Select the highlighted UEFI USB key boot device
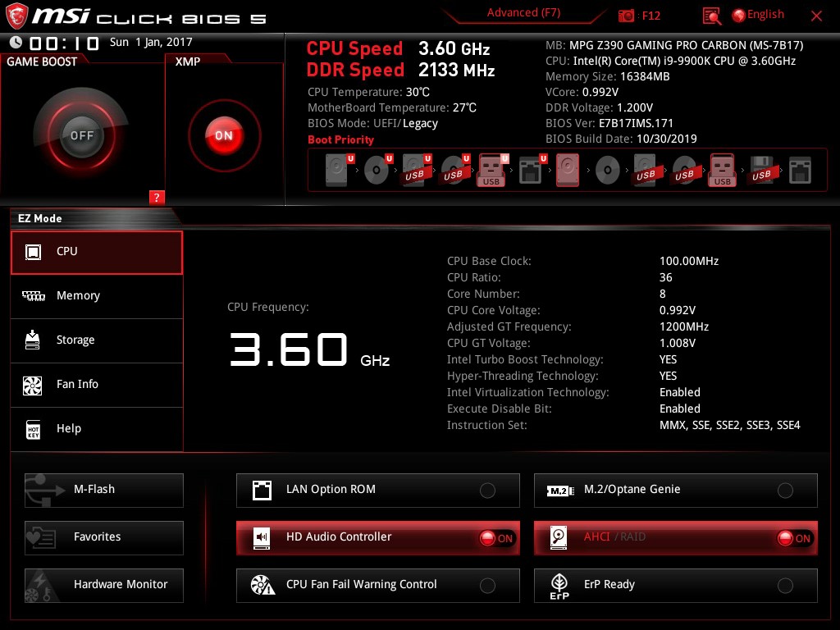 [492, 170]
